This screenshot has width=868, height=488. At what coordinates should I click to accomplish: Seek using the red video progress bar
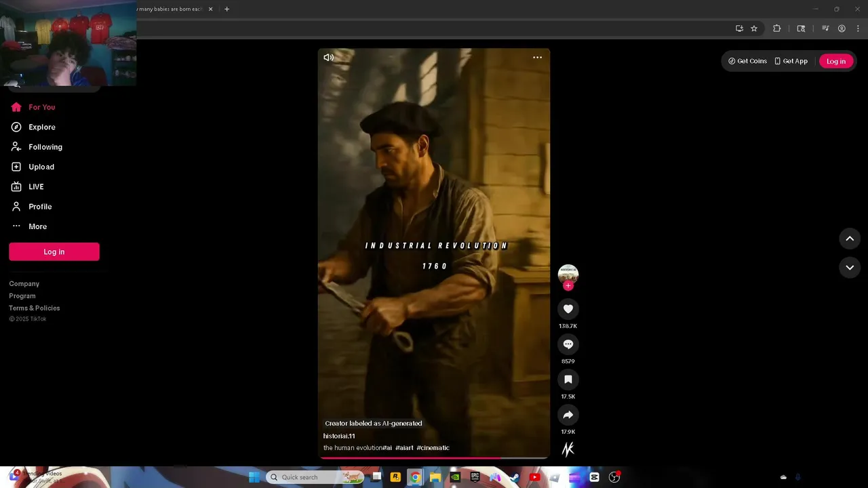click(x=434, y=458)
